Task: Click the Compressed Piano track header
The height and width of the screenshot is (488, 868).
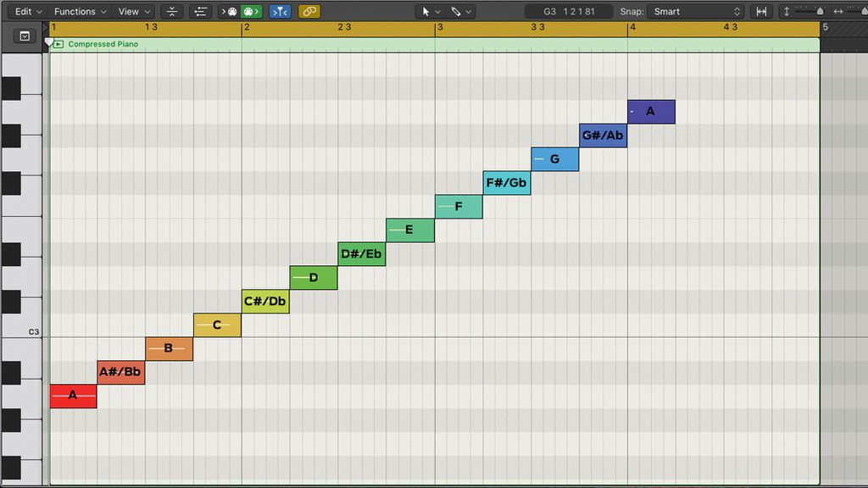Action: [x=102, y=44]
